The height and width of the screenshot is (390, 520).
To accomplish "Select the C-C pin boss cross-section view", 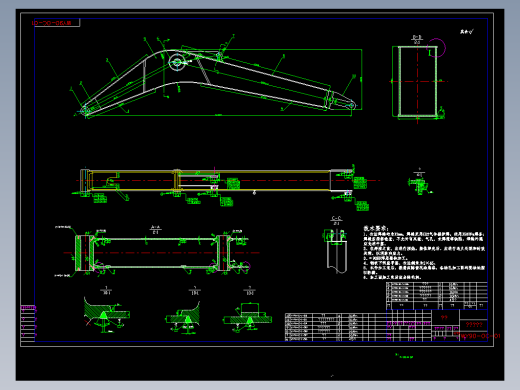I will click(336, 251).
